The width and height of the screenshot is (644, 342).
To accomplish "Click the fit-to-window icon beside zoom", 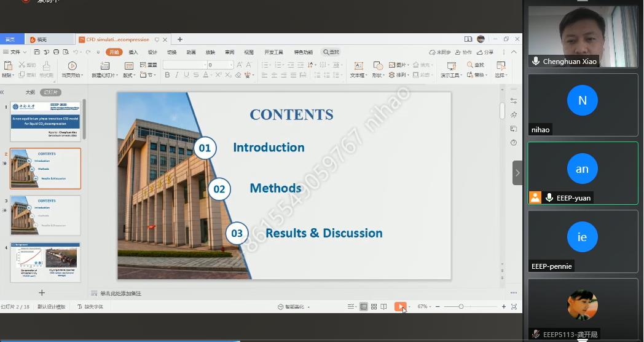I will pyautogui.click(x=514, y=306).
